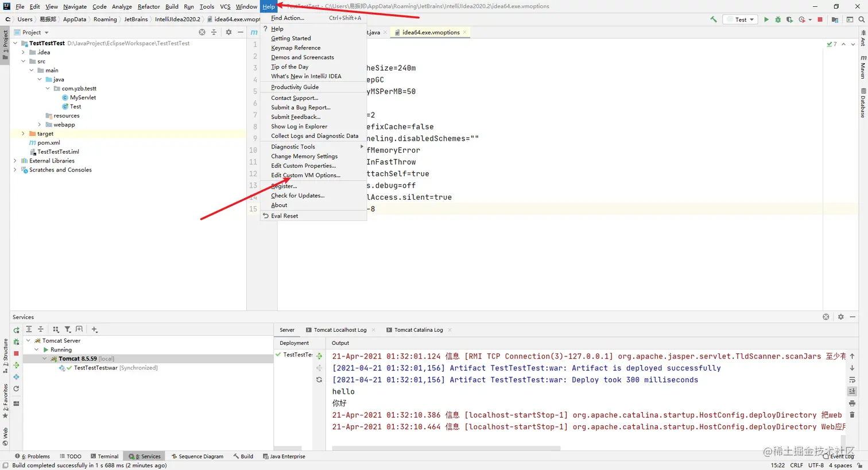
Task: Switch to Tomcat Localhost Log tab
Action: [x=340, y=330]
